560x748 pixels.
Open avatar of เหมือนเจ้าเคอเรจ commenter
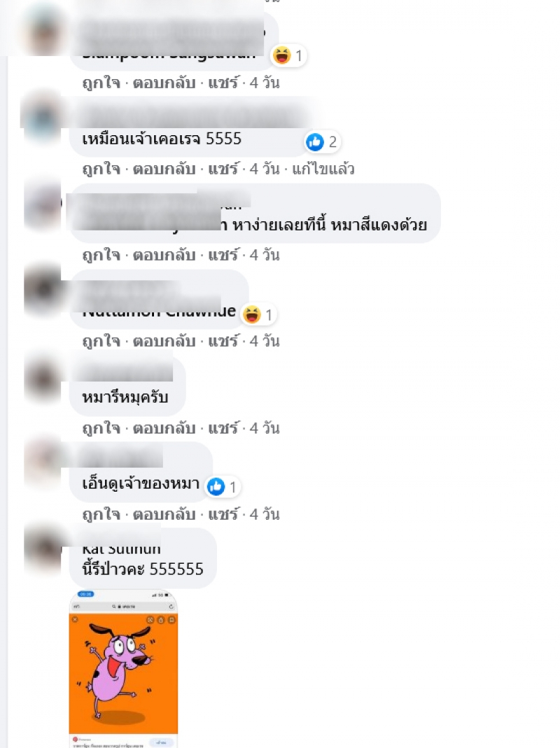pos(43,118)
